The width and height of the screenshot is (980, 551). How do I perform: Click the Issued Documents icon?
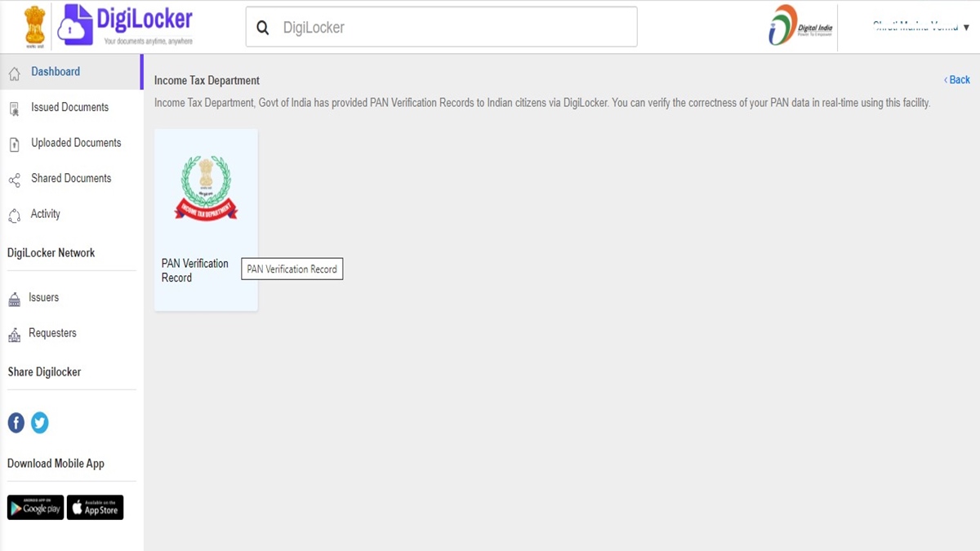point(14,109)
